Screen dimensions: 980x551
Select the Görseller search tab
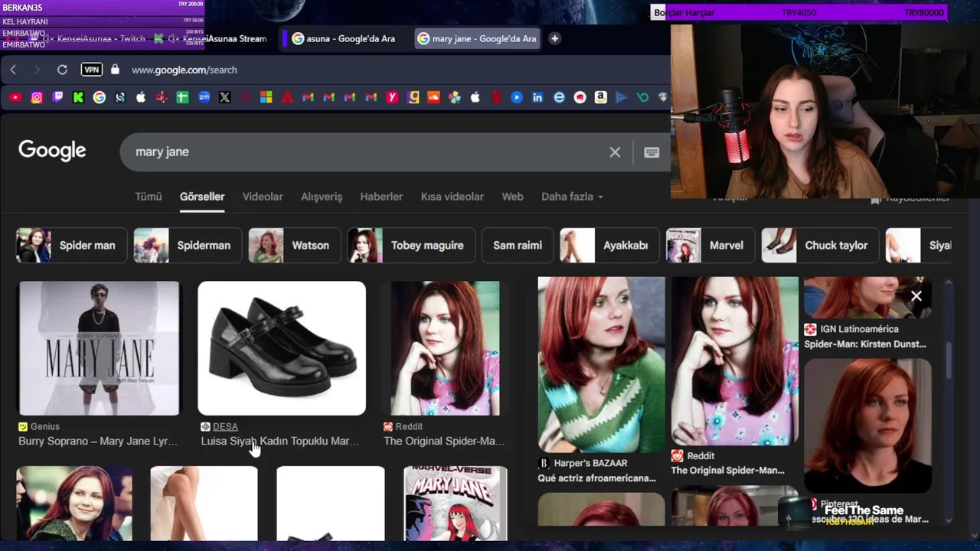[x=202, y=197]
